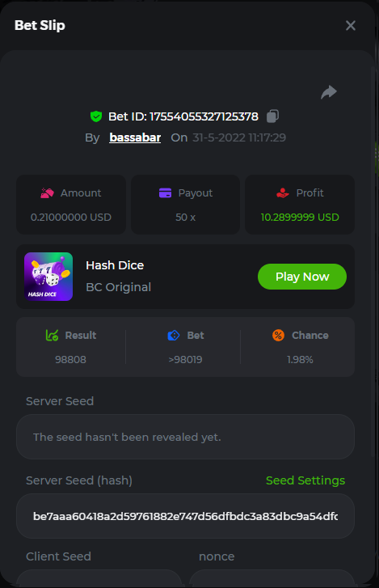
Task: Click the nonce field
Action: pyautogui.click(x=272, y=578)
